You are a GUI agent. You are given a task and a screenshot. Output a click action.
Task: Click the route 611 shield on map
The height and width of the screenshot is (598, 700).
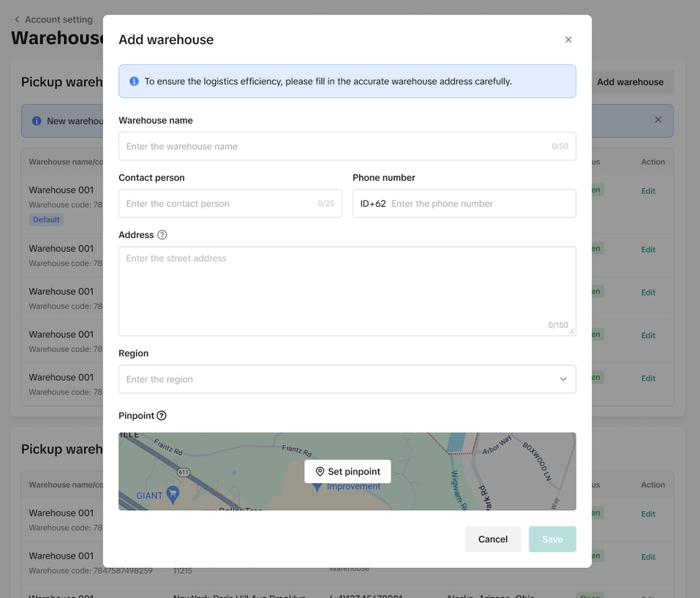[x=183, y=472]
